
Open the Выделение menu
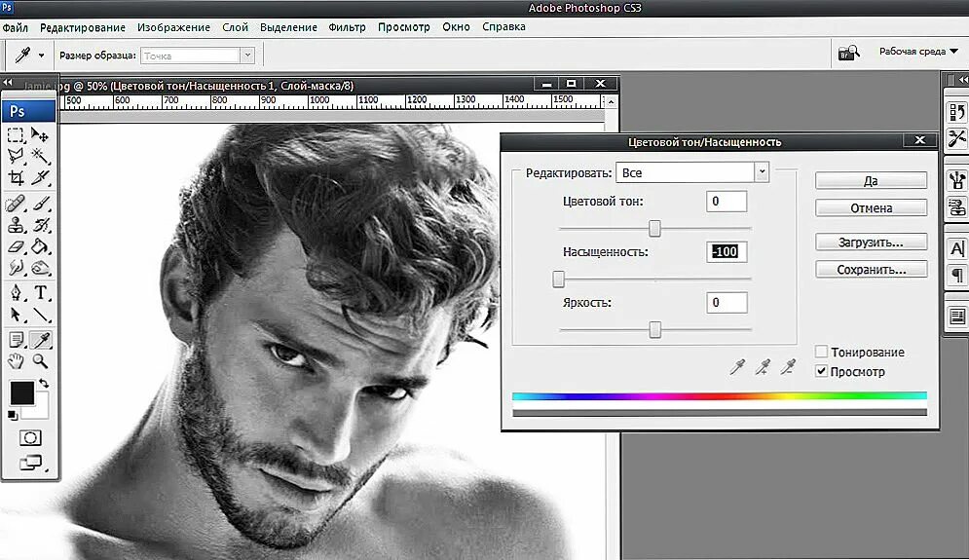coord(288,28)
